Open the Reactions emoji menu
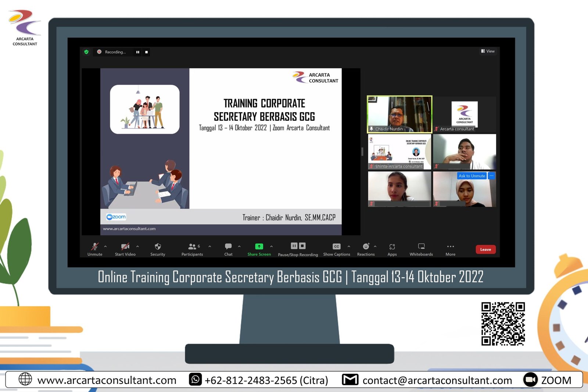 tap(366, 247)
